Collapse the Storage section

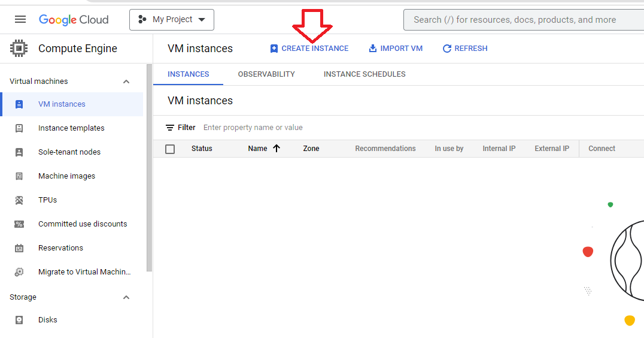coord(126,297)
